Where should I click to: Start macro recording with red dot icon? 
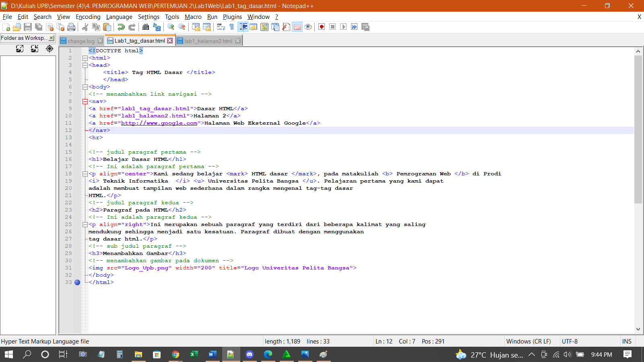322,27
